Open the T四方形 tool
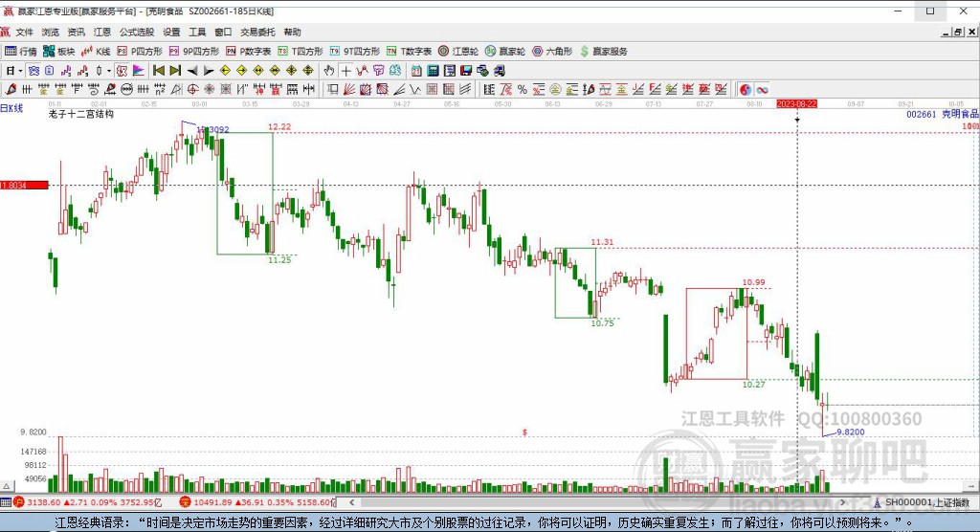The image size is (980, 532). pos(300,52)
